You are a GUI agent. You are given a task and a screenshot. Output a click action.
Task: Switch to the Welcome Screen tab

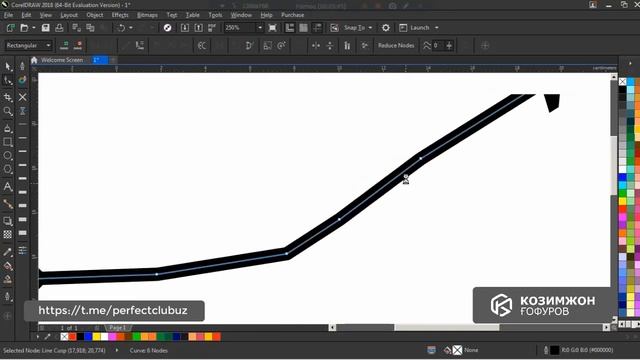click(x=62, y=60)
